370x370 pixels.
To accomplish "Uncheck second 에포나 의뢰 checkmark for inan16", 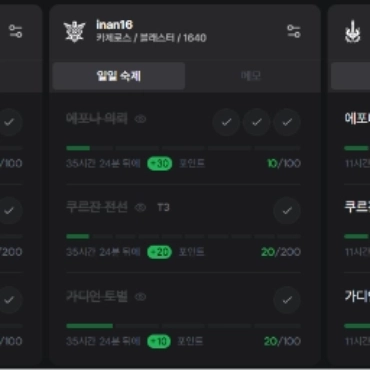I will (x=257, y=122).
